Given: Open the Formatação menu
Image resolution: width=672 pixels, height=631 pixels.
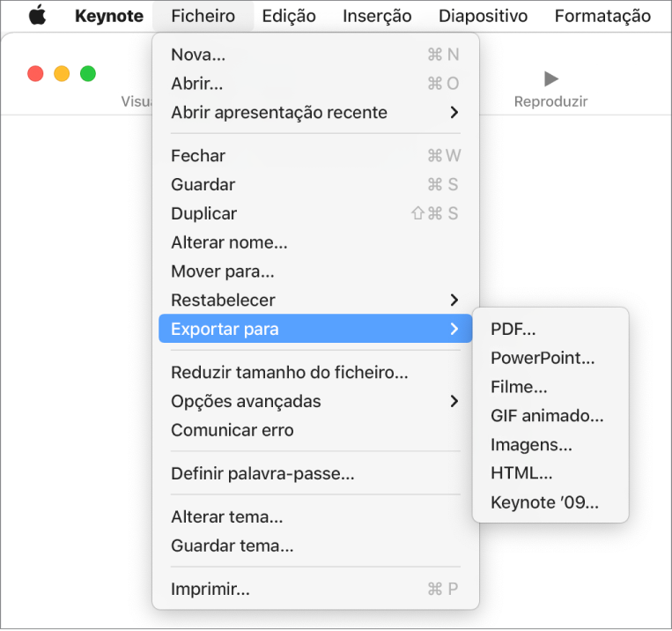Looking at the screenshot, I should pos(602,16).
